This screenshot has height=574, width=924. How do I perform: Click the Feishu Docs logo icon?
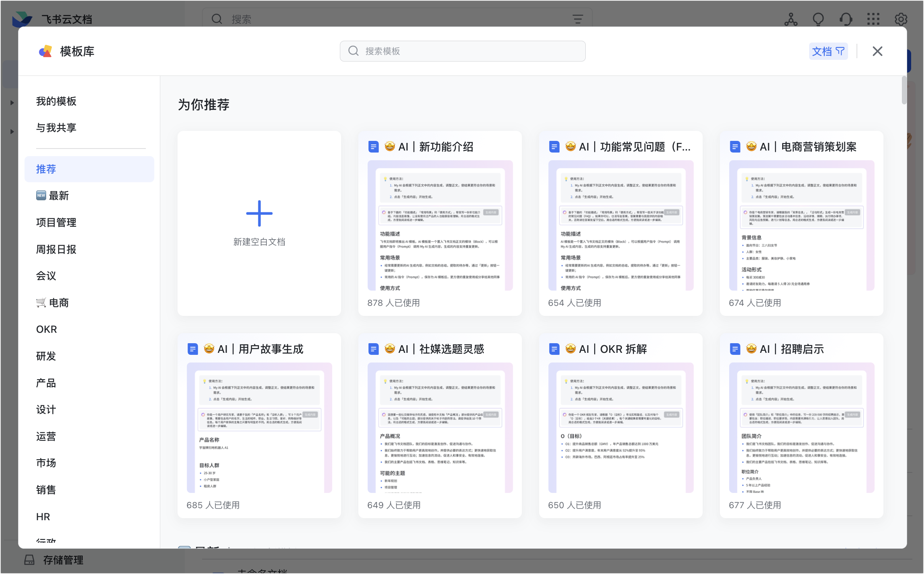click(x=22, y=19)
